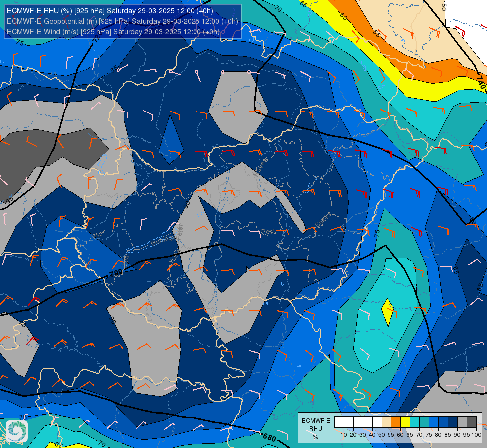Viewport: 487px width, 448px height.
Task: Pick the teal 70–75 legend swatch
Action: [x=424, y=422]
